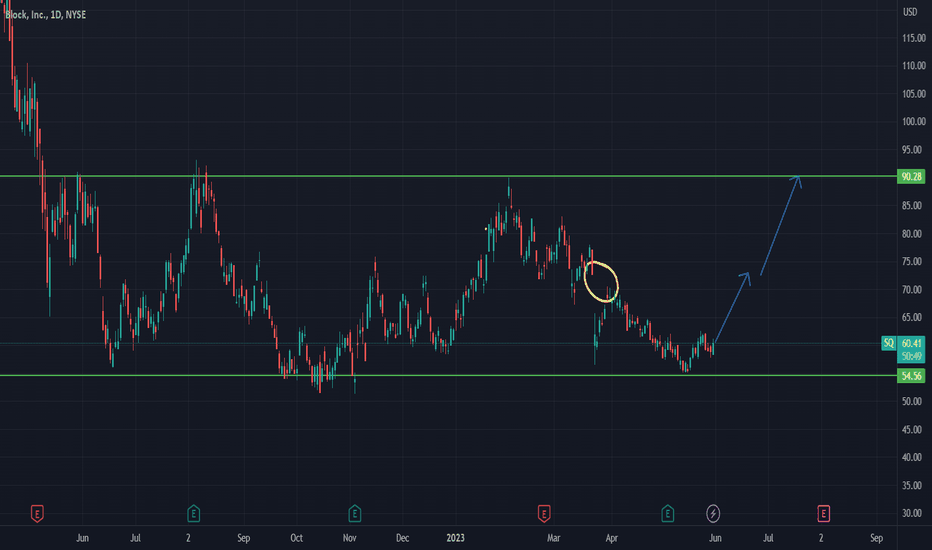
Task: Click the USD currency label
Action: pos(910,12)
